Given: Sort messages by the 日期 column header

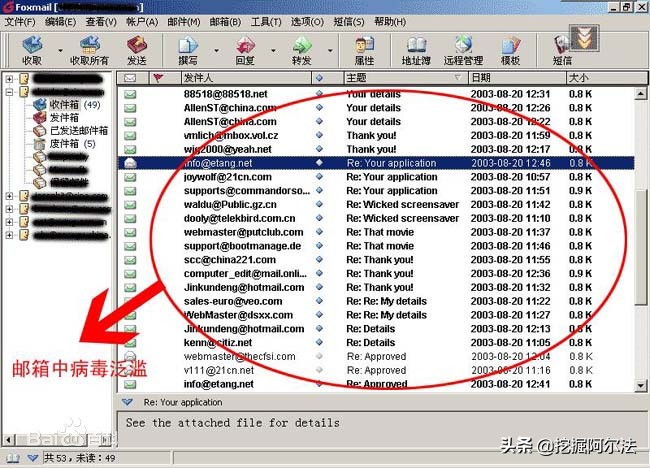Looking at the screenshot, I should coord(517,78).
